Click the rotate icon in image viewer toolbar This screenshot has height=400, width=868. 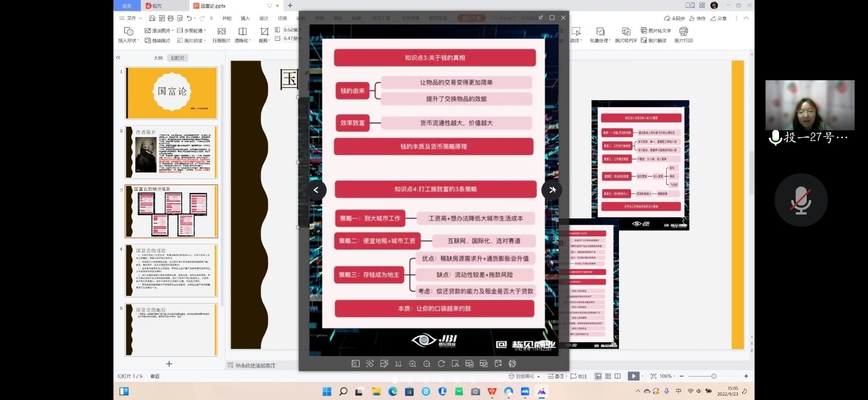[x=441, y=364]
